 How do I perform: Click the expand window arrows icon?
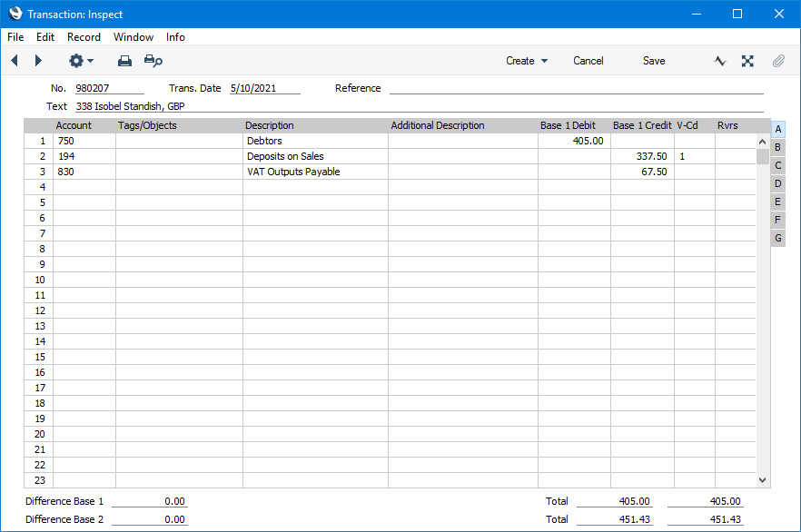pyautogui.click(x=747, y=61)
